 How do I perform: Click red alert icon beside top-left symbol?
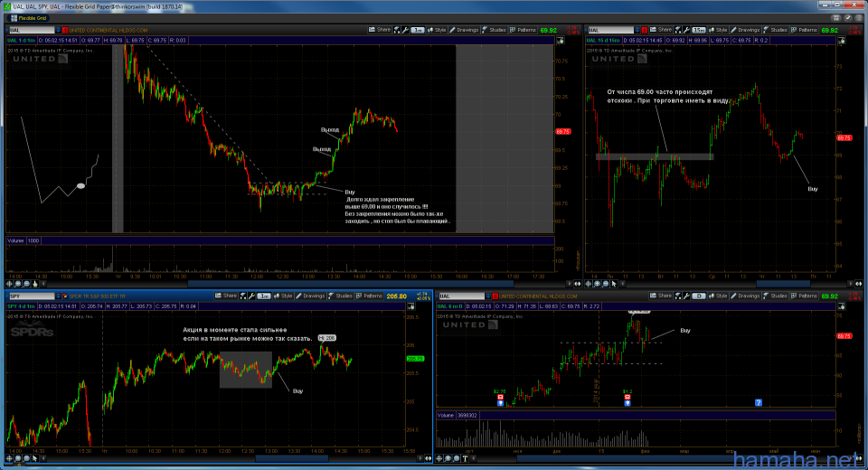click(x=65, y=30)
